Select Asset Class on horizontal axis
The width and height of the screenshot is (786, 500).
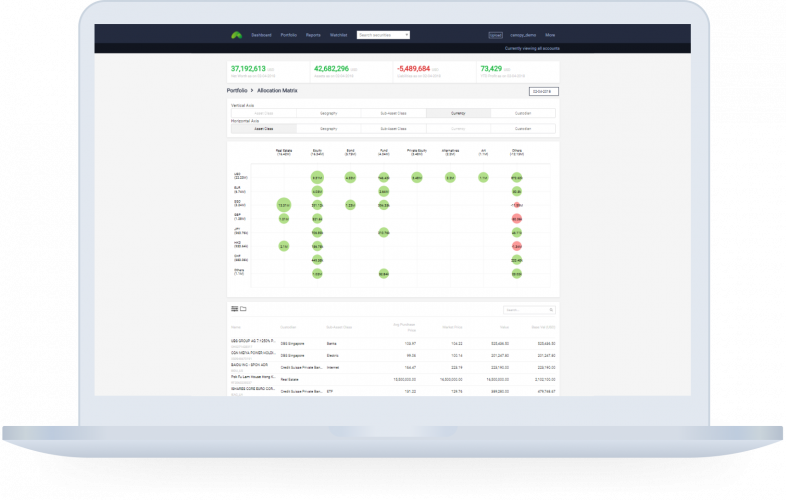pyautogui.click(x=264, y=129)
